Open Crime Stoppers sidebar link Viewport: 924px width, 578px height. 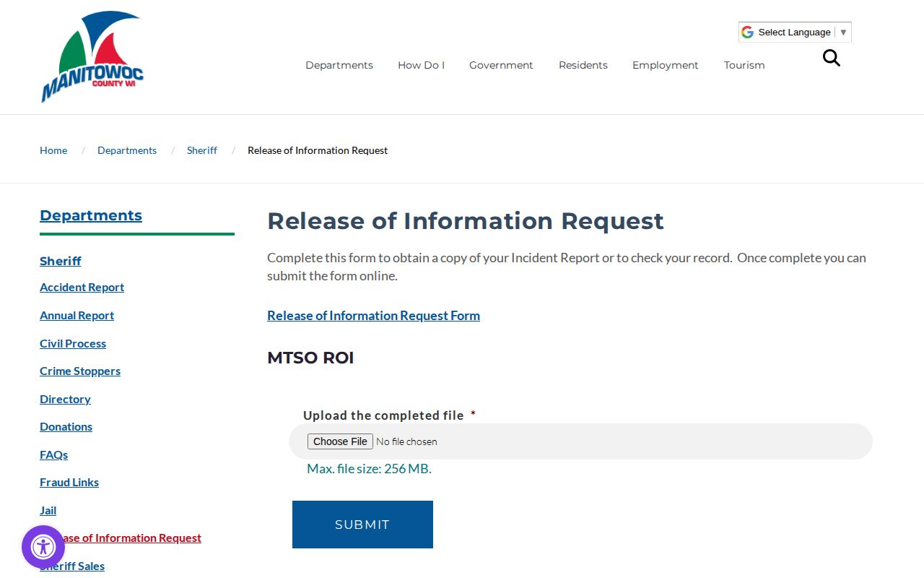click(80, 371)
